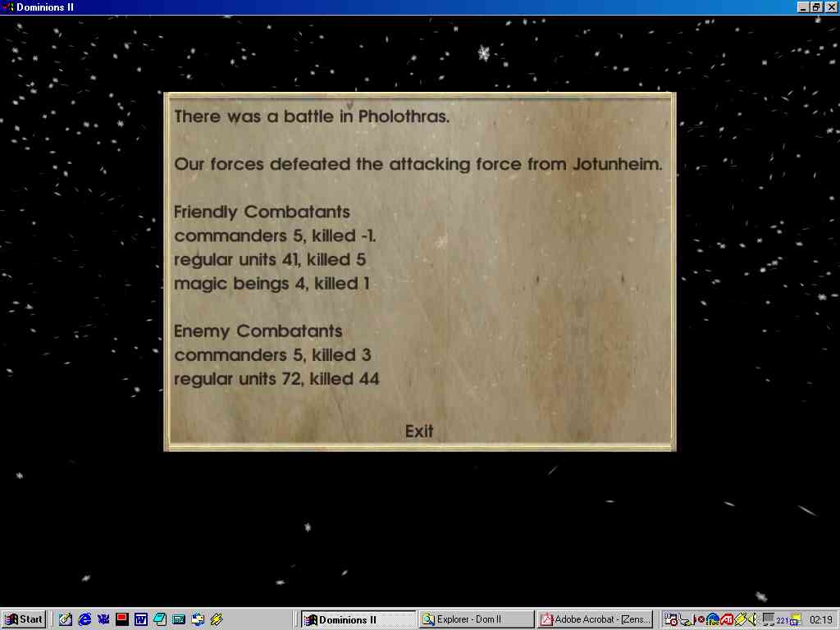Image resolution: width=840 pixels, height=630 pixels.
Task: Minimize the Dominions II window
Action: (803, 7)
